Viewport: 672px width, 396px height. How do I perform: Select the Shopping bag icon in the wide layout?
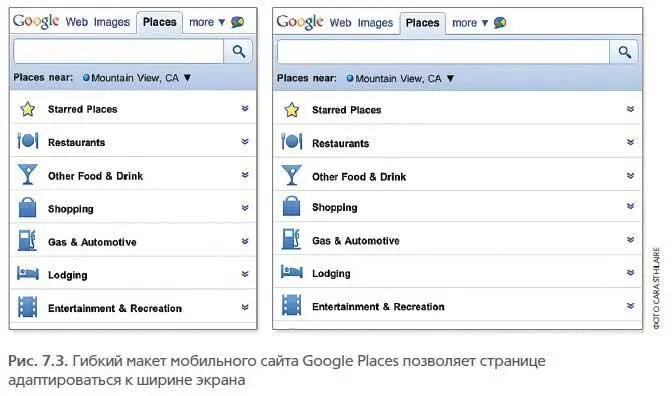pyautogui.click(x=291, y=206)
